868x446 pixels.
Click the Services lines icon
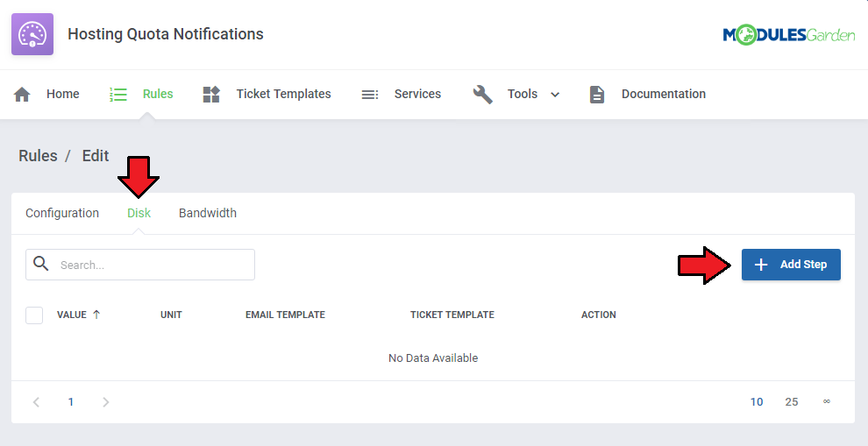tap(370, 95)
